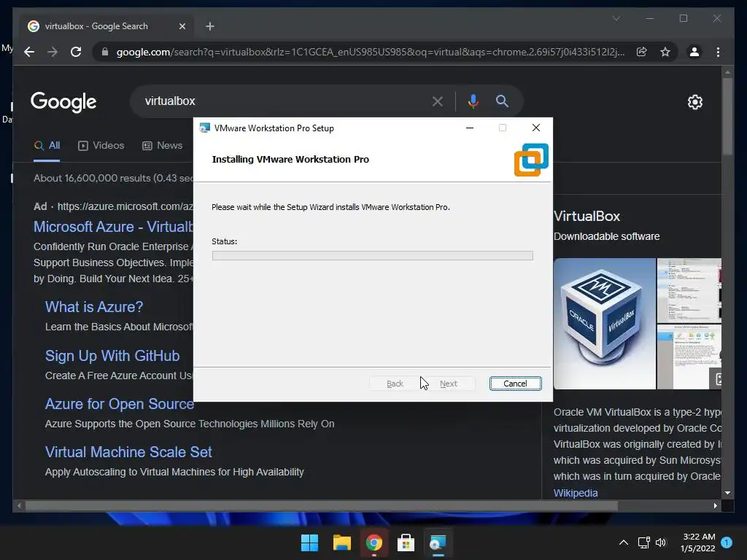Minimize the VMware Workstation Pro Setup dialog
The height and width of the screenshot is (560, 747).
pos(469,128)
